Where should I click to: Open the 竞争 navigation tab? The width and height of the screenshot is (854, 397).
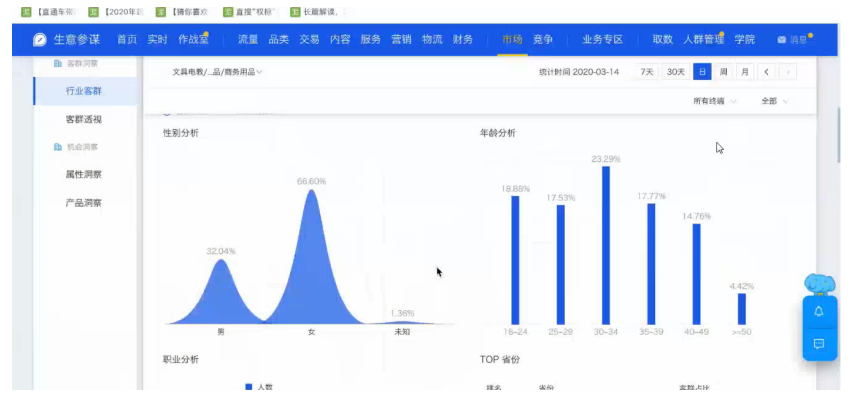point(543,40)
